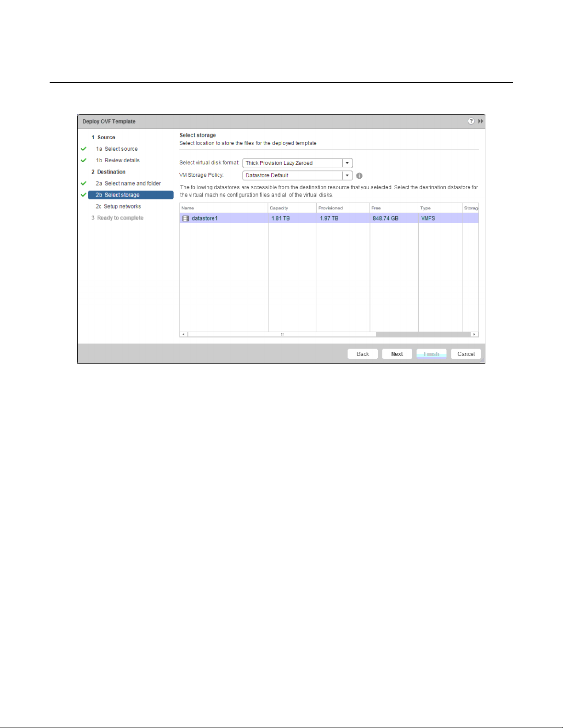
Task: Click Thick Provision Lazy Zeroed combo box
Action: [297, 163]
